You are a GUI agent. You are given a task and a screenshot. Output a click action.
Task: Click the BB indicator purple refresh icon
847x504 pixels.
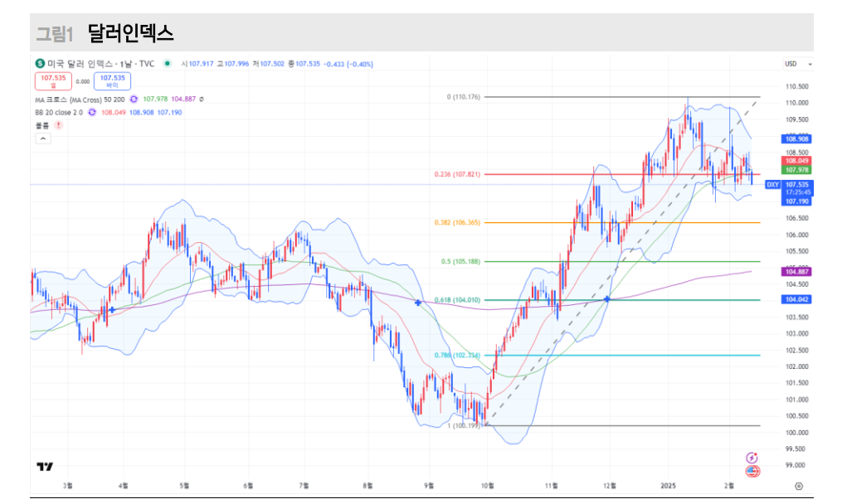coord(91,112)
